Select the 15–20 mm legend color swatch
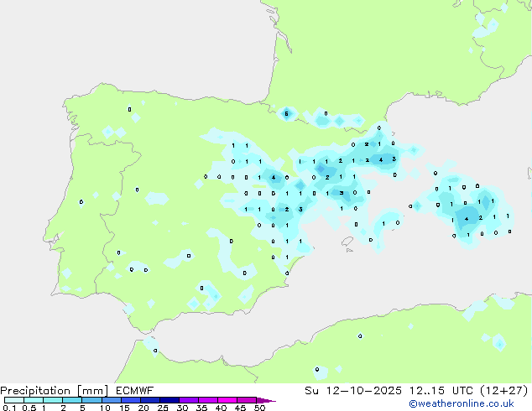The height and width of the screenshot is (411, 532). [x=130, y=400]
